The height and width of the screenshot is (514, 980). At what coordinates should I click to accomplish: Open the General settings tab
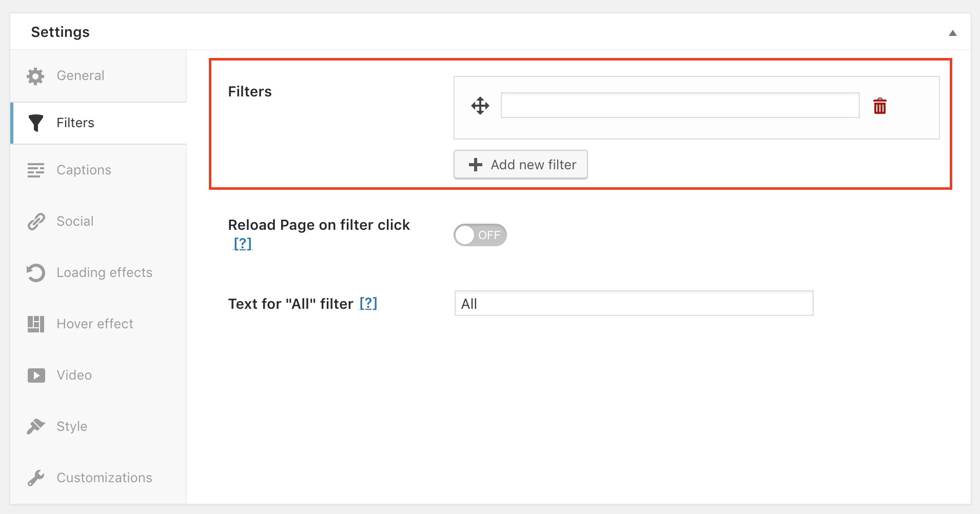click(x=98, y=76)
